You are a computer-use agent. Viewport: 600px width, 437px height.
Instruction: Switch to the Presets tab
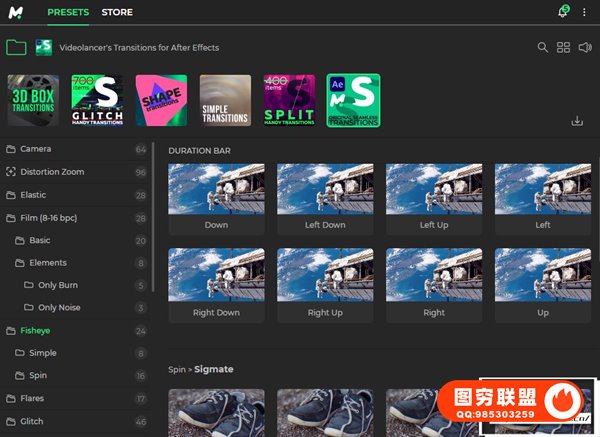(68, 13)
